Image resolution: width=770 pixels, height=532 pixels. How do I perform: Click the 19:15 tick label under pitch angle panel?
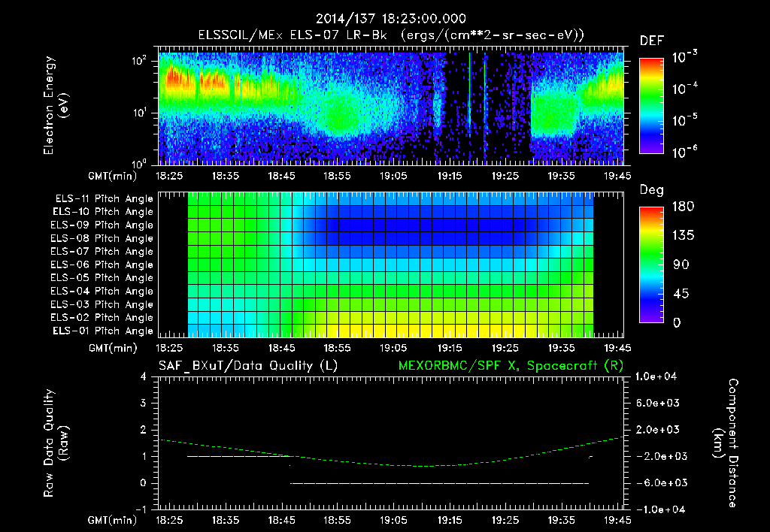[450, 348]
